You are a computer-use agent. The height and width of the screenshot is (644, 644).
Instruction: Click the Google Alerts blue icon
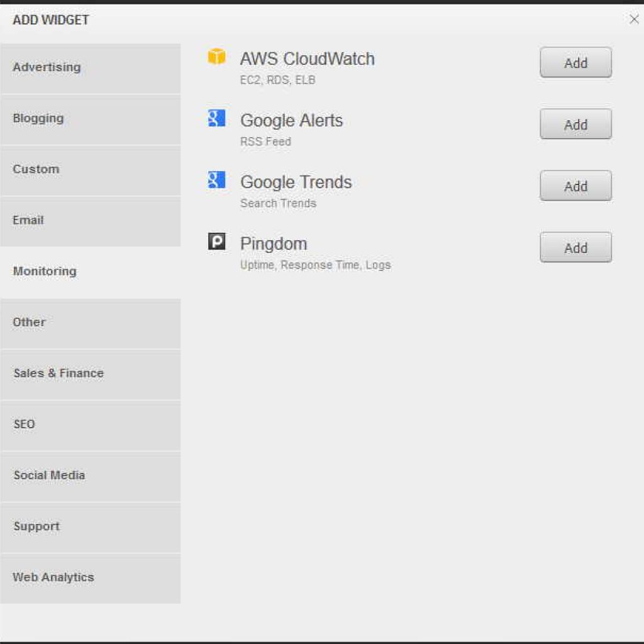[x=216, y=118]
